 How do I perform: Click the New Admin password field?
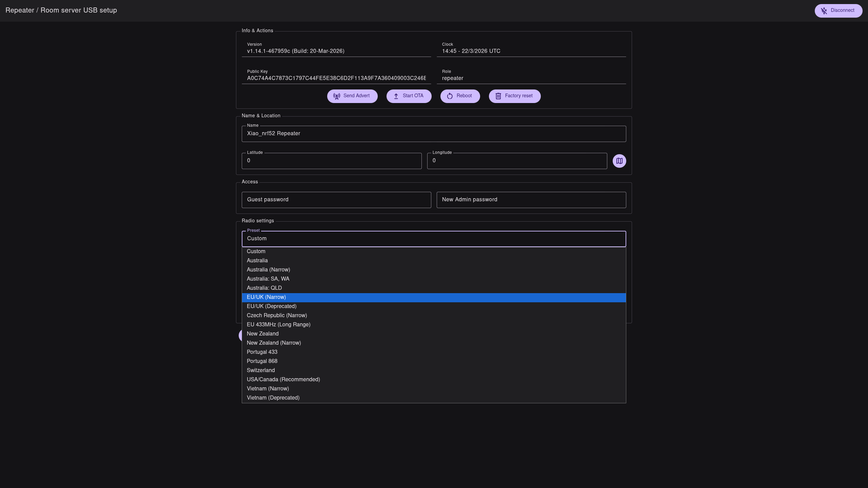point(531,200)
